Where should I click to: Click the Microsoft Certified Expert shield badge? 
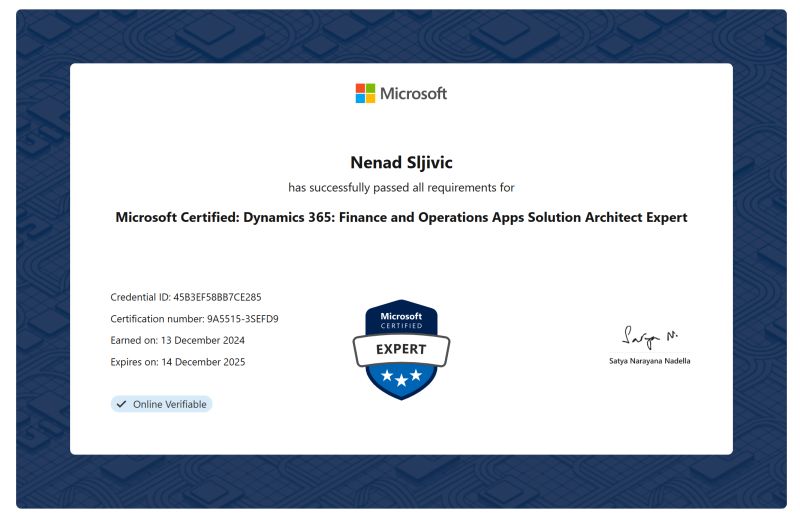402,350
